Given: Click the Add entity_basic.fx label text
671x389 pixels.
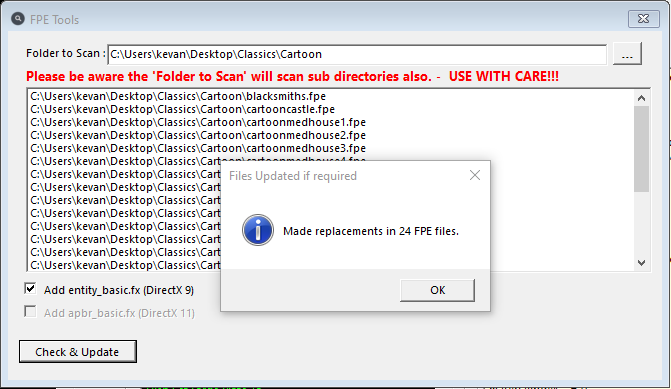Looking at the screenshot, I should pyautogui.click(x=119, y=290).
